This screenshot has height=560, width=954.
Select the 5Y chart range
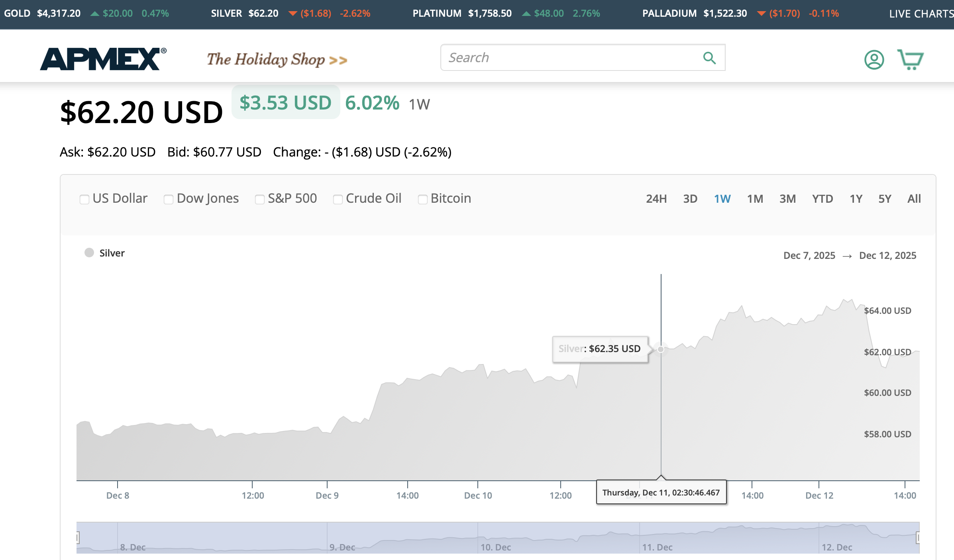pyautogui.click(x=884, y=199)
